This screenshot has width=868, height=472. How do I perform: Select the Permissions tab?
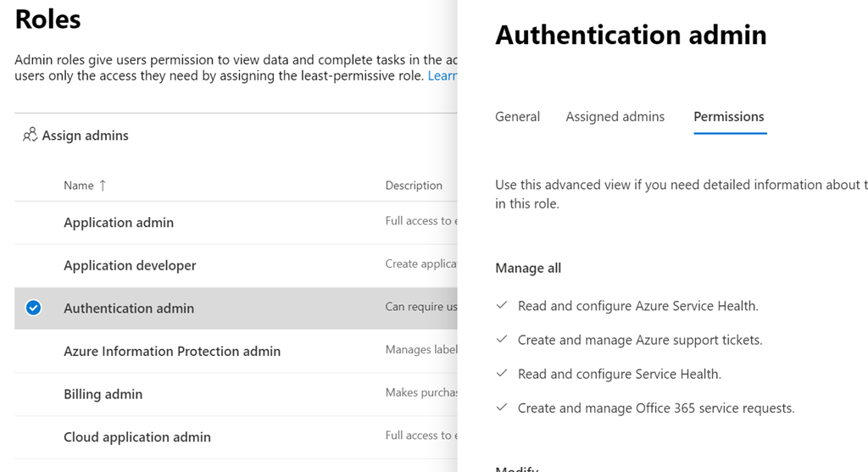coord(728,117)
